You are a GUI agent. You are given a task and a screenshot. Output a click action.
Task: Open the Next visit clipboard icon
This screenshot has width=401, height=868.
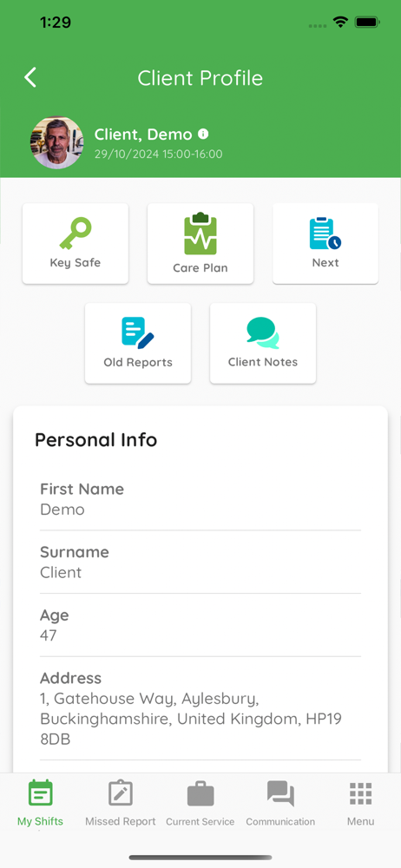point(325,233)
